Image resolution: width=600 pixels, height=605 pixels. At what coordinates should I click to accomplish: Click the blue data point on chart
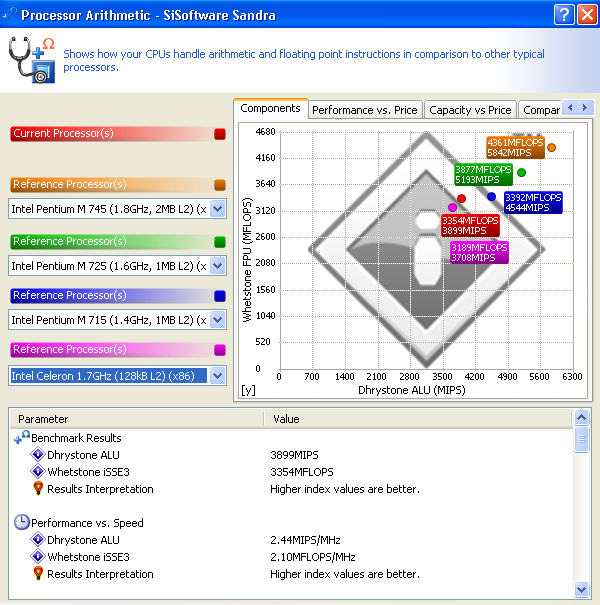click(x=491, y=196)
